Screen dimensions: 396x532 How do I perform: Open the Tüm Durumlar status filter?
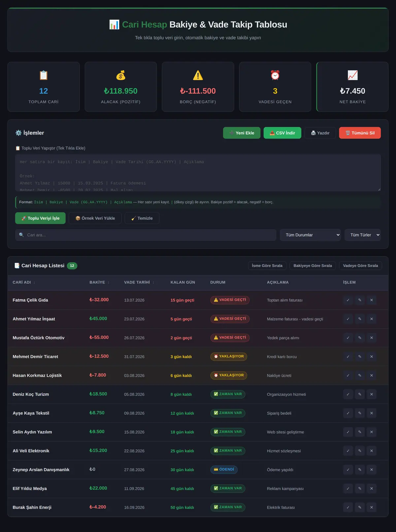(310, 235)
